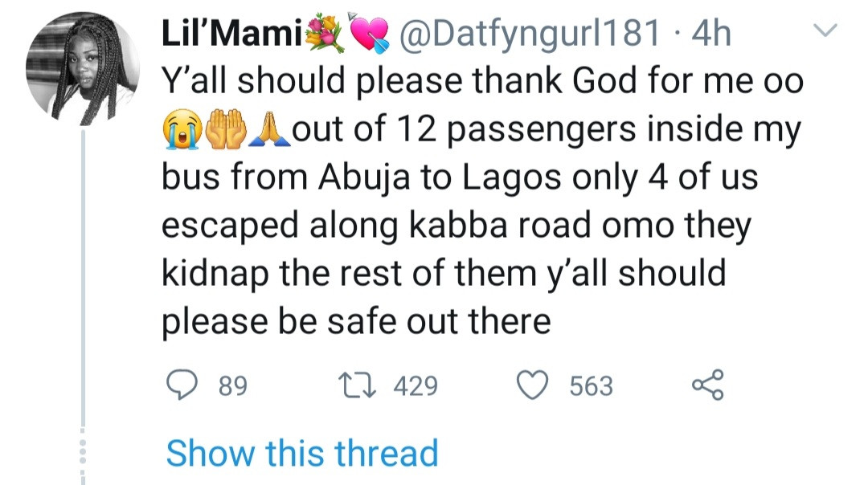Like the tweet with the heart icon
The width and height of the screenshot is (868, 485).
(x=531, y=386)
